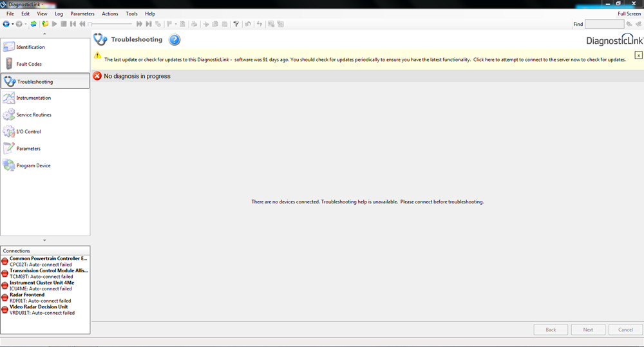644x347 pixels.
Task: Open the Tools menu
Action: pyautogui.click(x=131, y=14)
